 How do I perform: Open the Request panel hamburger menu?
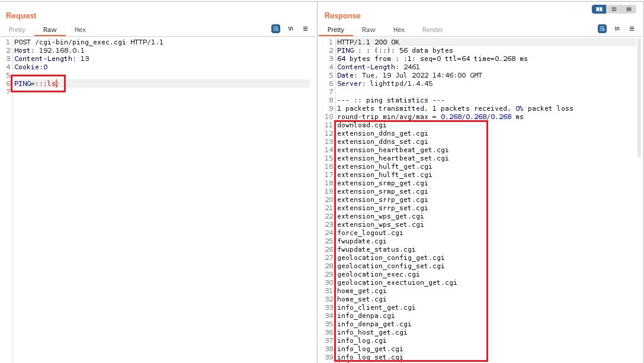(305, 28)
